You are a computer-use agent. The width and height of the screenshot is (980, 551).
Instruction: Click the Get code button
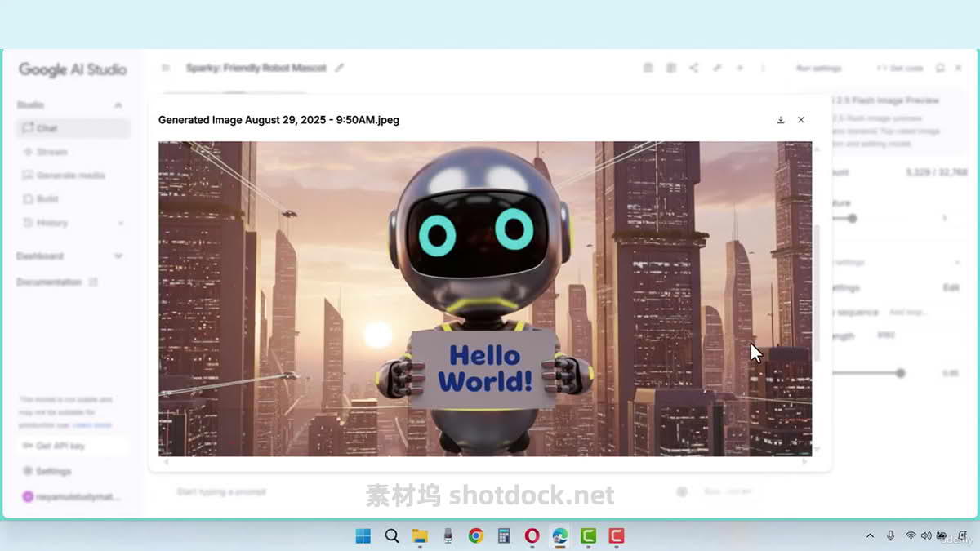pos(900,69)
